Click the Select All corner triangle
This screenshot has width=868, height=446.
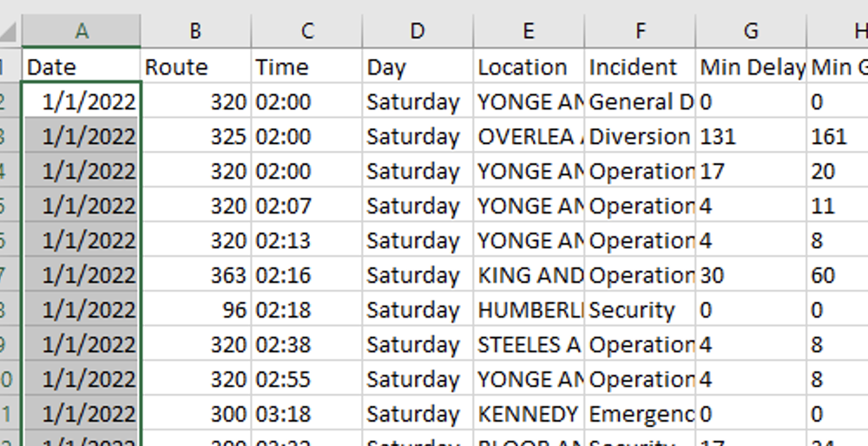tap(10, 31)
